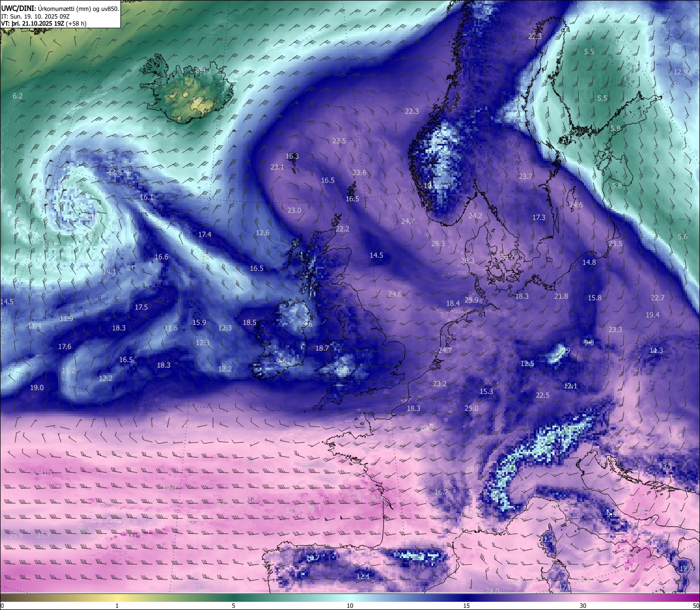Click the value 24.2 near the Skagerrak
Viewport: 700px width, 610px height.
coord(475,216)
